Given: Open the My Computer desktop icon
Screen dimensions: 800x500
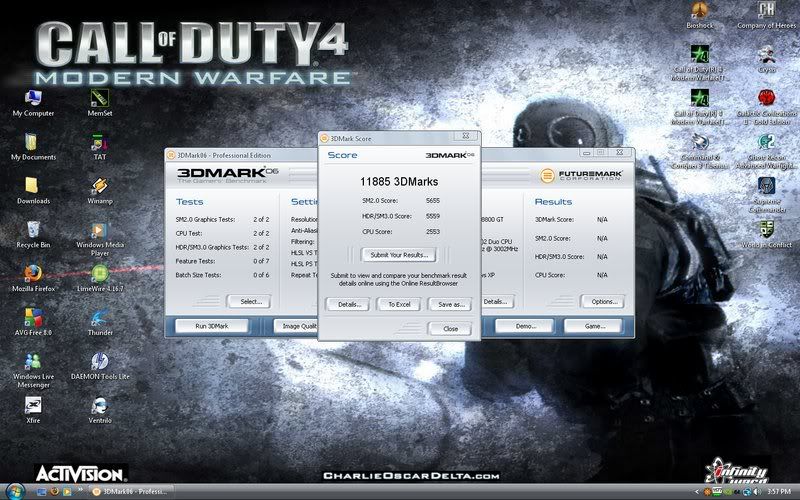Looking at the screenshot, I should (x=33, y=103).
